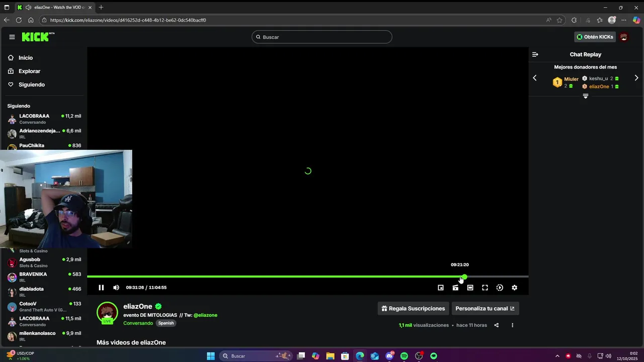
Task: Expand the donors leaderboard dropdown
Action: click(x=586, y=96)
